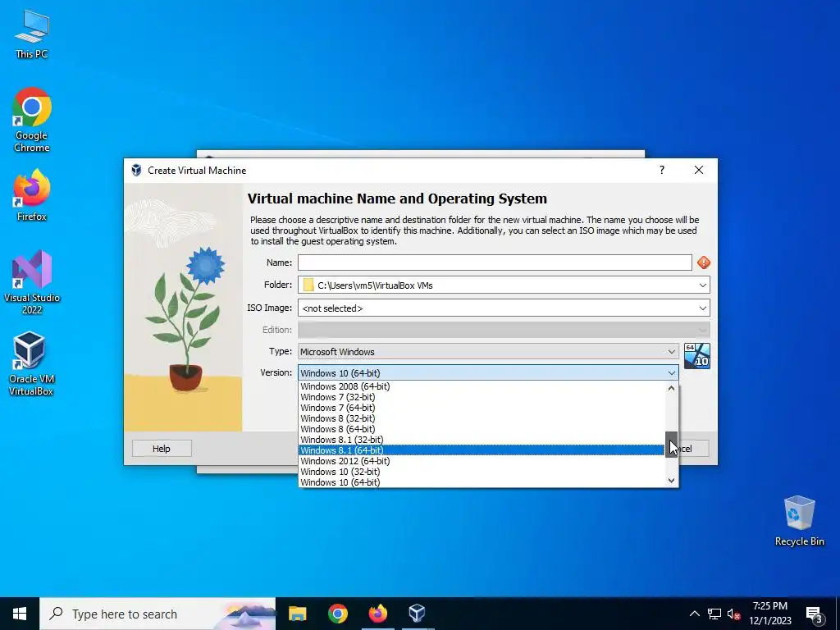Select Windows 10 (32-bit) from list

(x=481, y=472)
